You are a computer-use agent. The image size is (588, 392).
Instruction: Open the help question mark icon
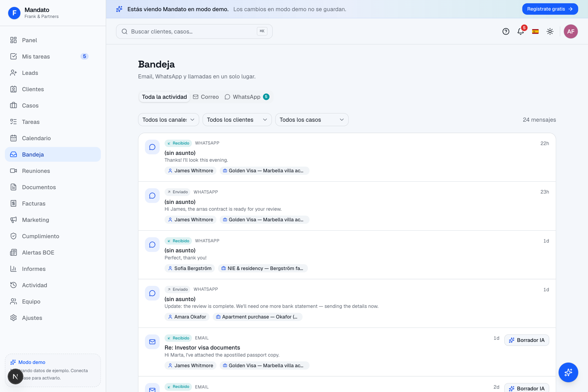click(x=506, y=32)
